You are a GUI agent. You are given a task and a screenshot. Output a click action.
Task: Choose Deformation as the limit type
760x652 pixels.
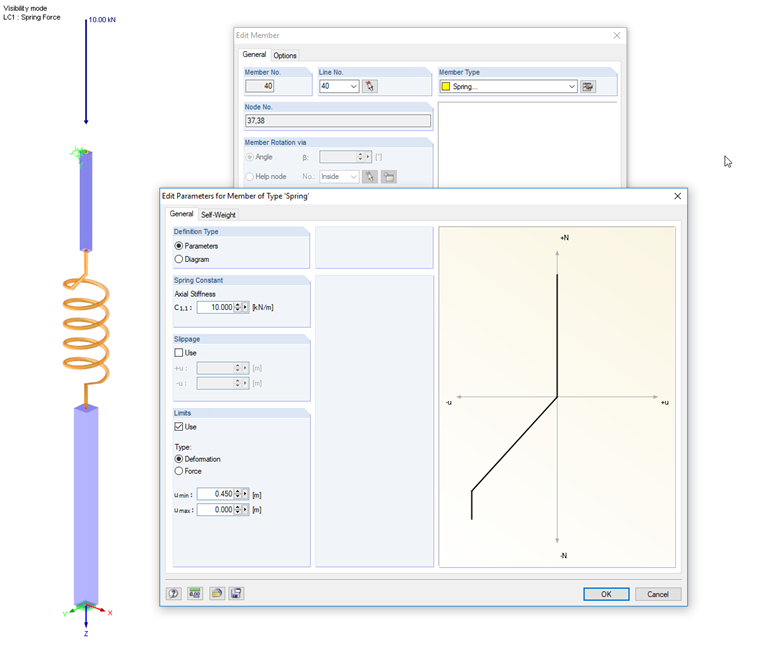[179, 459]
